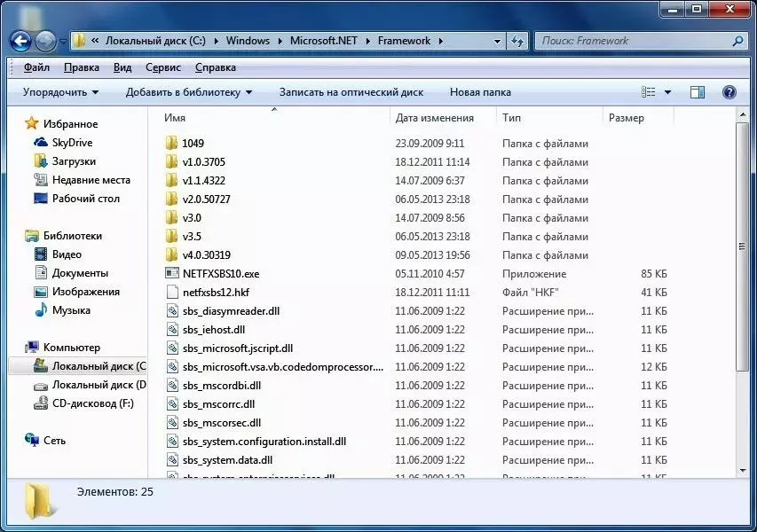The width and height of the screenshot is (757, 532).
Task: Open the address bar history dropdown
Action: click(x=497, y=41)
